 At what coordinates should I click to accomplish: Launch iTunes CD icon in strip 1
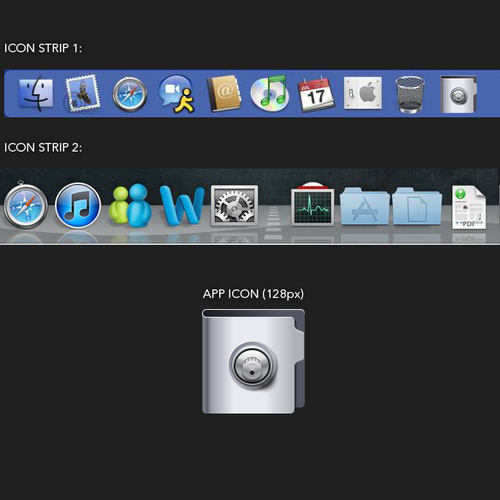(270, 93)
